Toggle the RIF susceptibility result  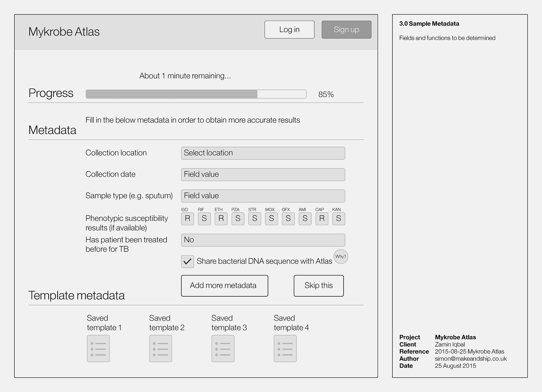(x=204, y=218)
